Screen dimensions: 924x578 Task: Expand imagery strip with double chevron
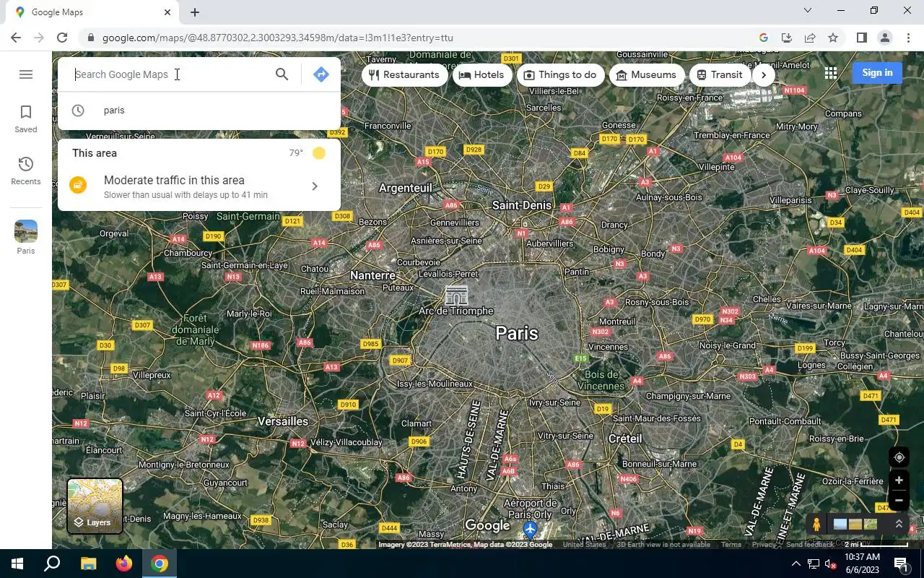click(x=899, y=525)
